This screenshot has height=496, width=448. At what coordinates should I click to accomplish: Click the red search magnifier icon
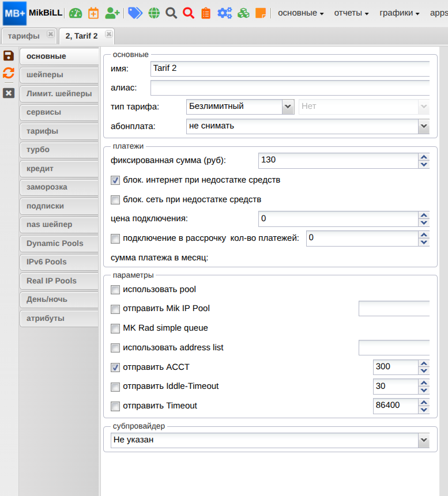pyautogui.click(x=189, y=13)
